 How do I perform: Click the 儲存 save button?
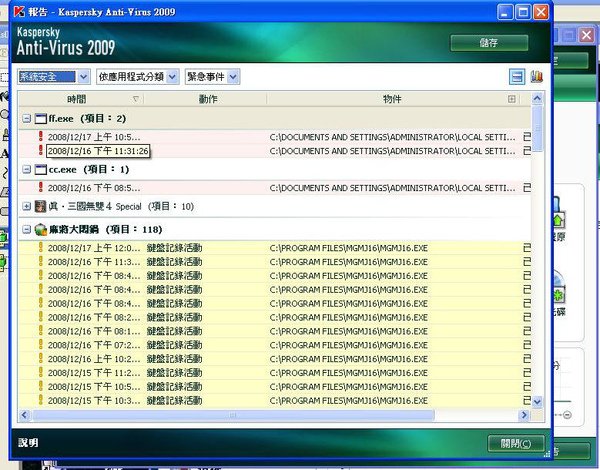[489, 43]
